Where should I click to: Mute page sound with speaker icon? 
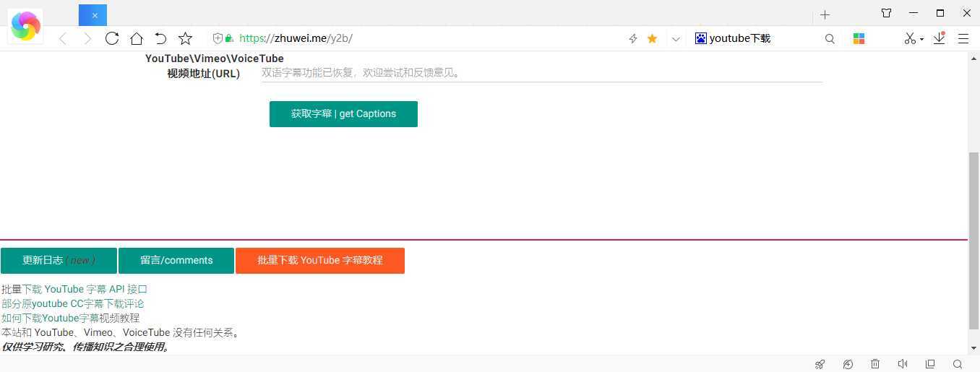tap(903, 364)
